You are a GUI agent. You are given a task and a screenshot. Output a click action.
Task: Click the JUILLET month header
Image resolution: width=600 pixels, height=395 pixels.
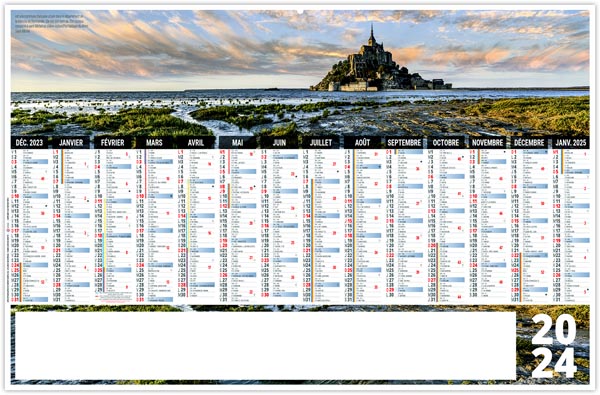(321, 143)
